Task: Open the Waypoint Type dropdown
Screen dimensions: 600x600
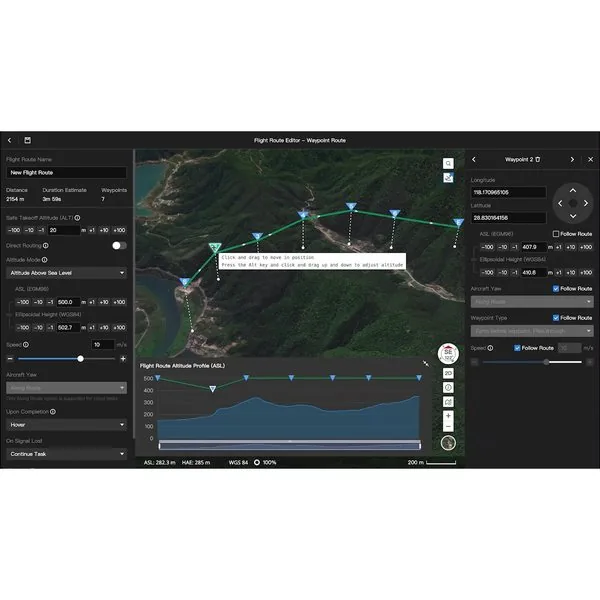Action: [x=532, y=331]
